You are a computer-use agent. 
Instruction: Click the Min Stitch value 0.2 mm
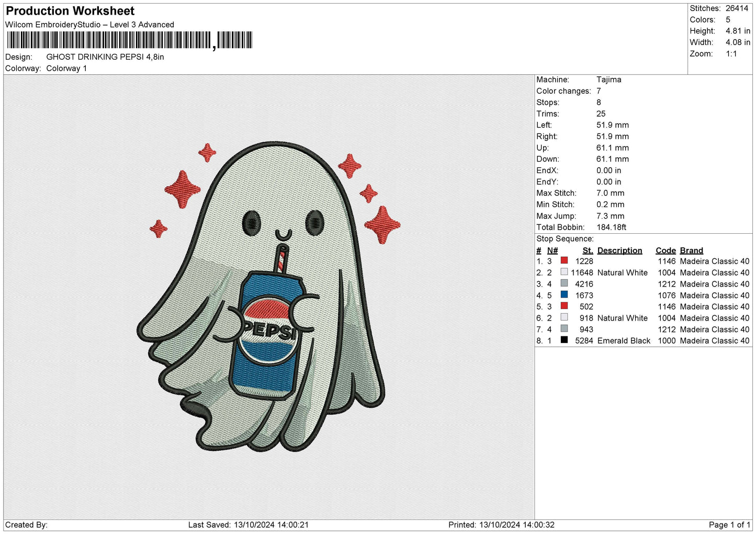pyautogui.click(x=611, y=204)
